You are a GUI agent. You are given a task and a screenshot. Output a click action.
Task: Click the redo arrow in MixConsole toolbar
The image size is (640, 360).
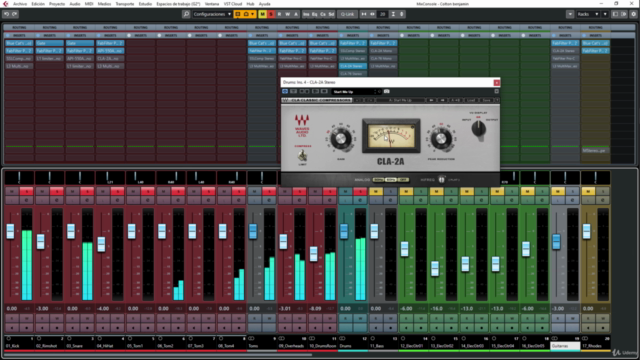click(14, 14)
